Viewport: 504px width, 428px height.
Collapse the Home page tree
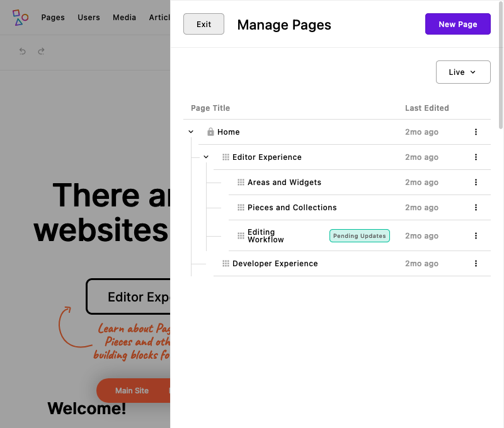pos(191,132)
